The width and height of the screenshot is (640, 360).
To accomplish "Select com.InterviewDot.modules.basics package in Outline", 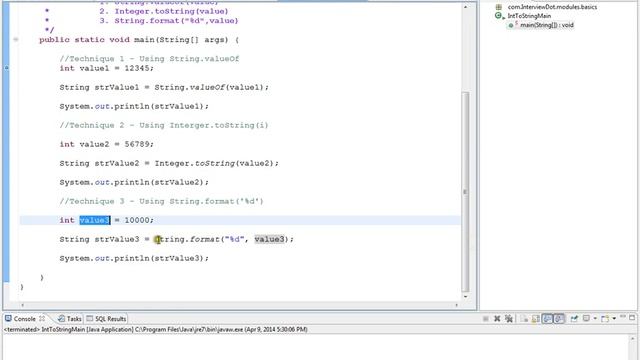I will pyautogui.click(x=552, y=7).
